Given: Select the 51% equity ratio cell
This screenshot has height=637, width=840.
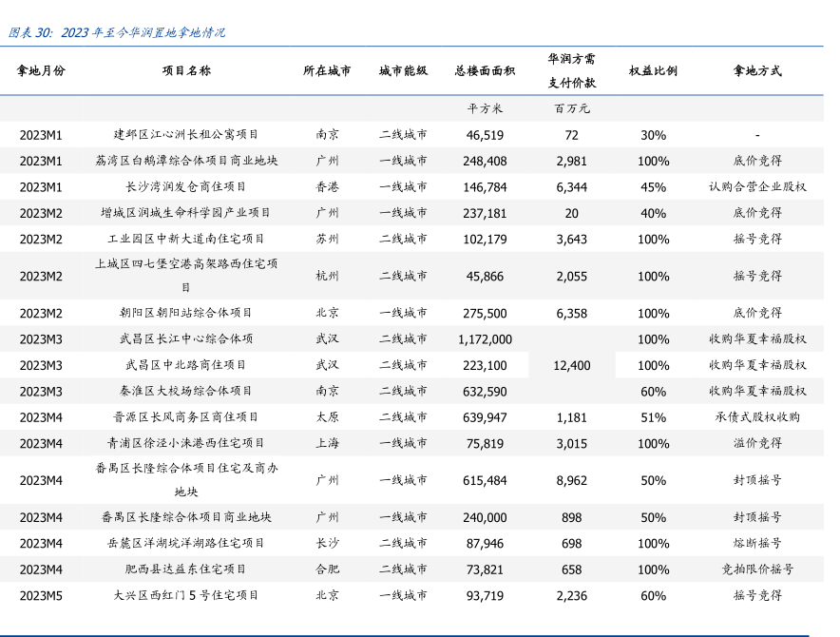Looking at the screenshot, I should [653, 417].
